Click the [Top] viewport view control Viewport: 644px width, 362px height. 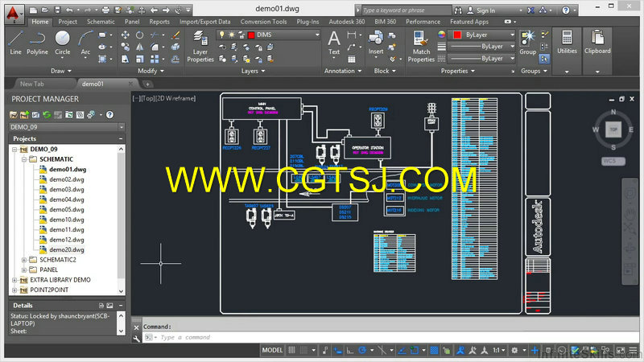click(x=148, y=98)
